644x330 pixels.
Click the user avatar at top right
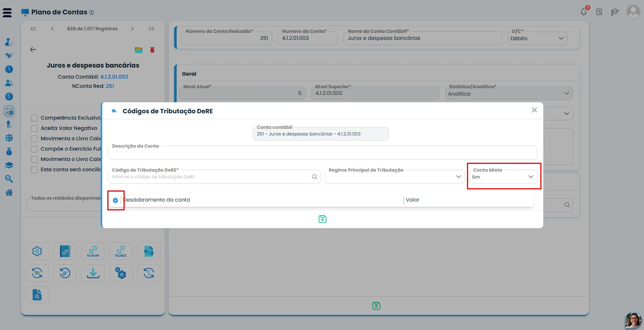point(633,12)
